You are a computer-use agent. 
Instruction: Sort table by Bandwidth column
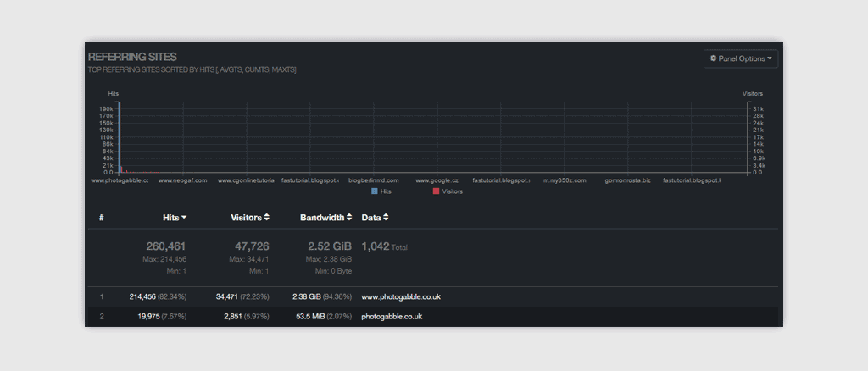point(326,218)
